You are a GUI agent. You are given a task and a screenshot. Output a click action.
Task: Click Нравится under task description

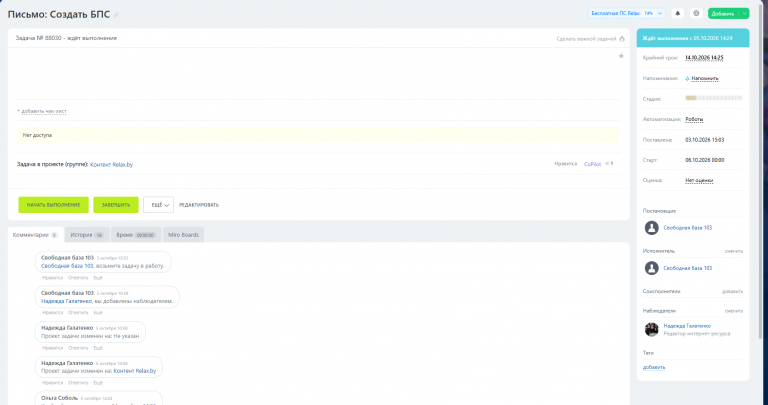(566, 164)
